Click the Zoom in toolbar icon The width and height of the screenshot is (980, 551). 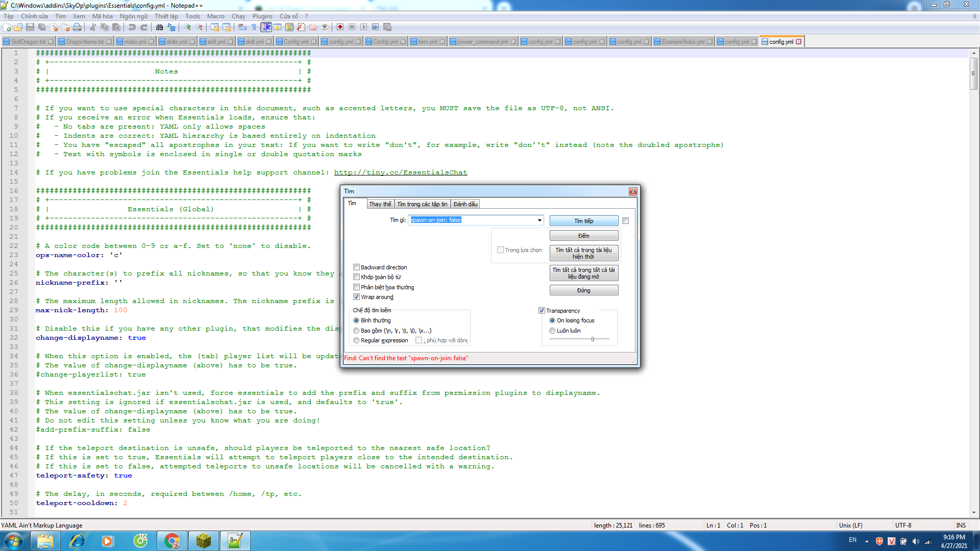coord(188,27)
